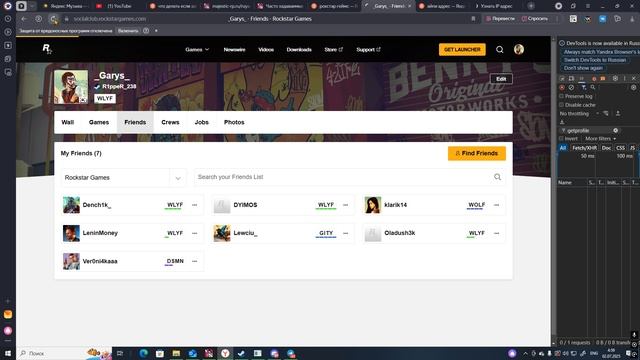Open more options for LeninMoney
Image resolution: width=640 pixels, height=360 pixels.
(195, 233)
